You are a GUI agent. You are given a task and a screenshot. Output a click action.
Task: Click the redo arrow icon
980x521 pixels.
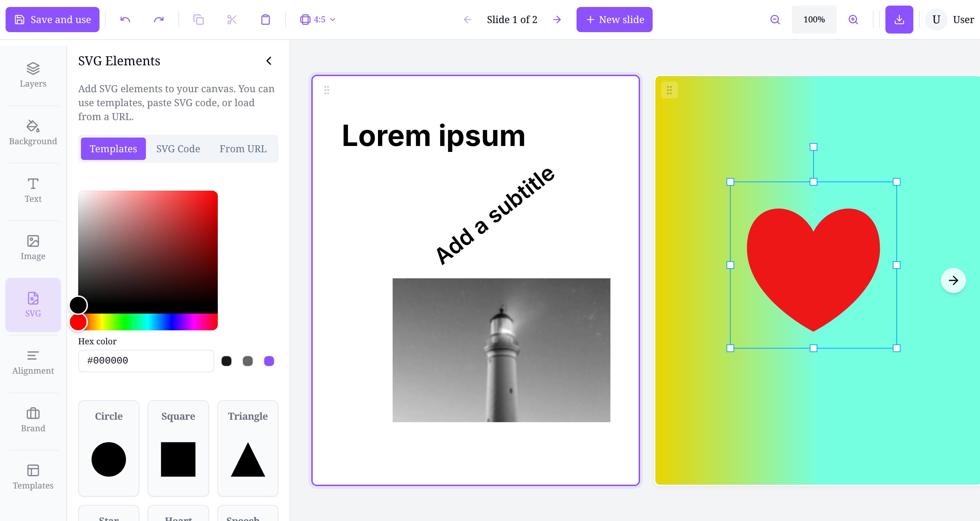(159, 20)
